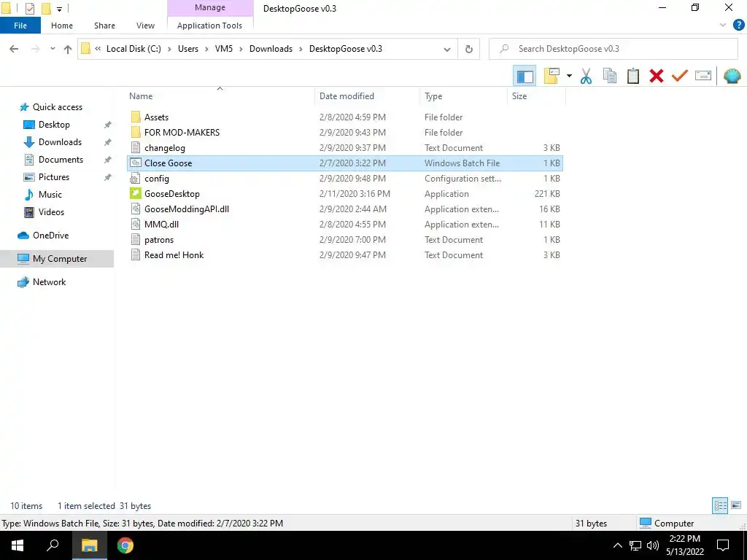Open the recent locations dropdown
This screenshot has height=560, width=747.
point(53,49)
